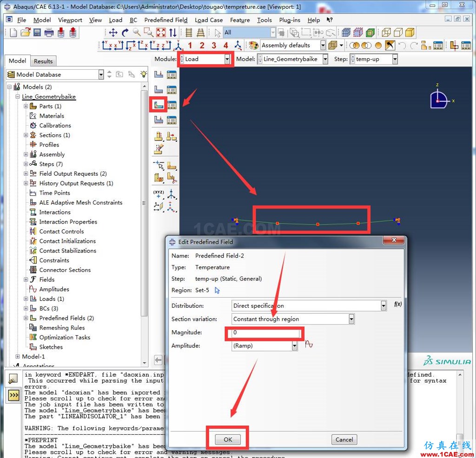Open the Tools menu

click(x=264, y=20)
